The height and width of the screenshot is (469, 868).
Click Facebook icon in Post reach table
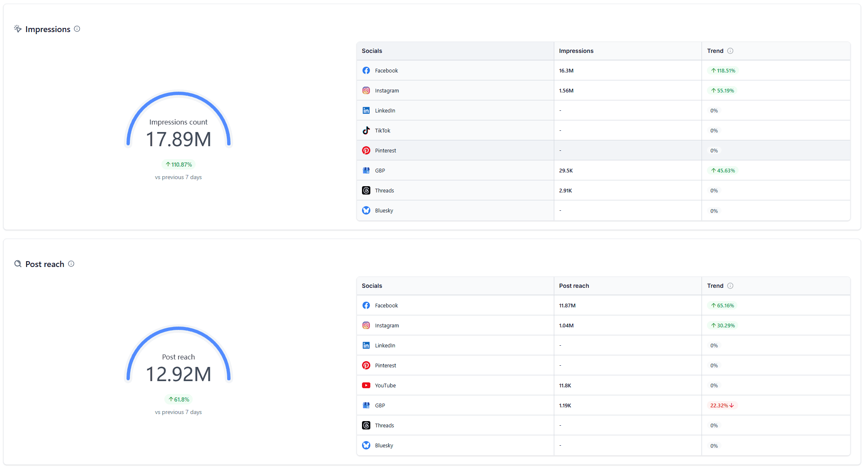click(366, 305)
